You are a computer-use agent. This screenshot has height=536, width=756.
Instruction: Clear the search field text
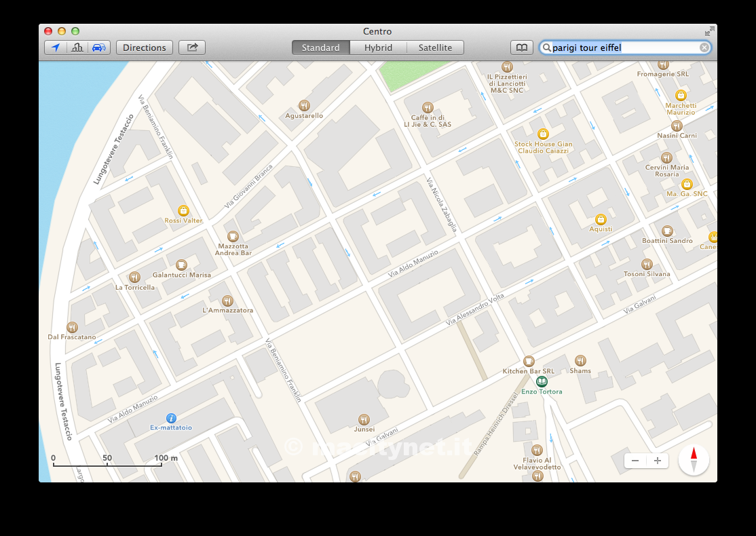(704, 47)
